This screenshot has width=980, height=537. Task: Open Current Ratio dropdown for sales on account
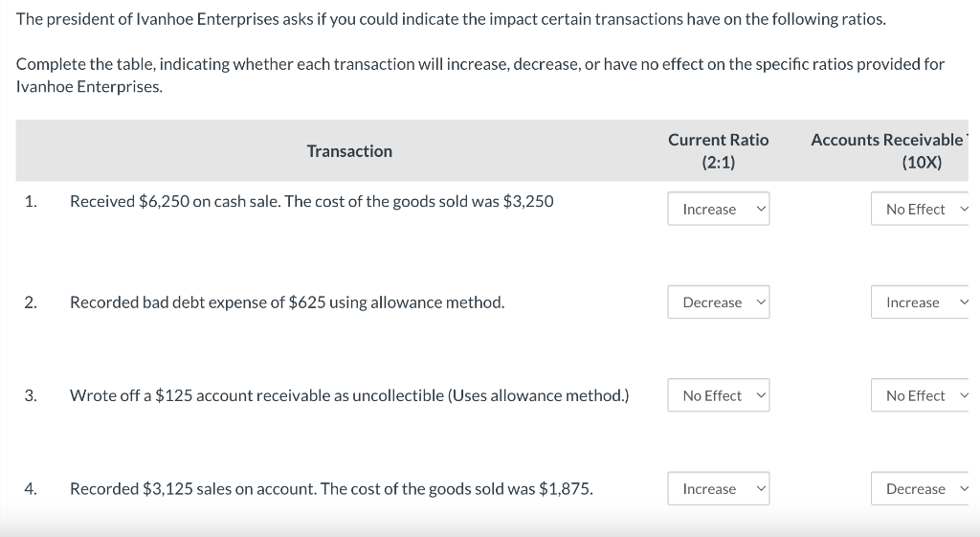coord(718,489)
